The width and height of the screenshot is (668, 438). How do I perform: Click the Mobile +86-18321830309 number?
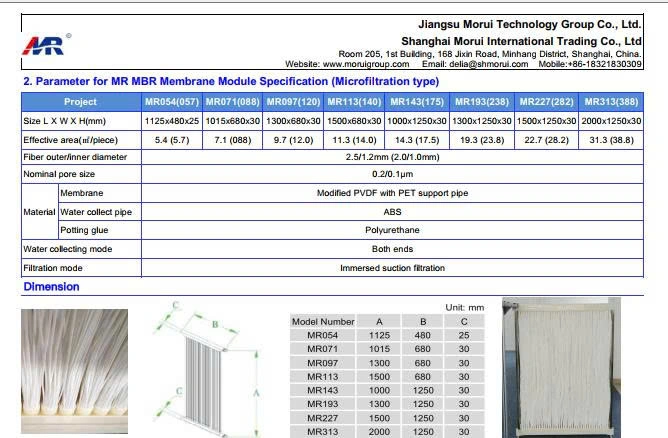[590, 64]
